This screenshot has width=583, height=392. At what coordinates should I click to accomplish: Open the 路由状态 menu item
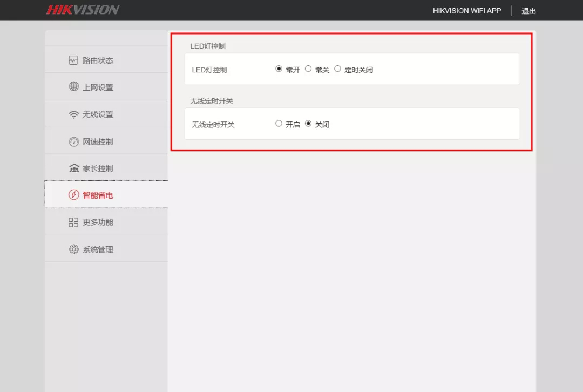pos(98,60)
